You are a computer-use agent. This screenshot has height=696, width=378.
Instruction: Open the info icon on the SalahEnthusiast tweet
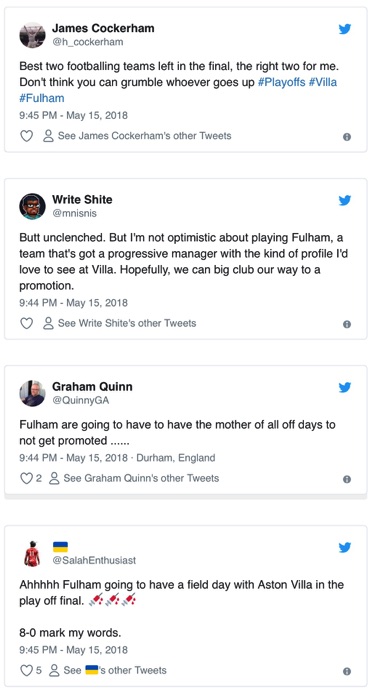click(x=347, y=671)
